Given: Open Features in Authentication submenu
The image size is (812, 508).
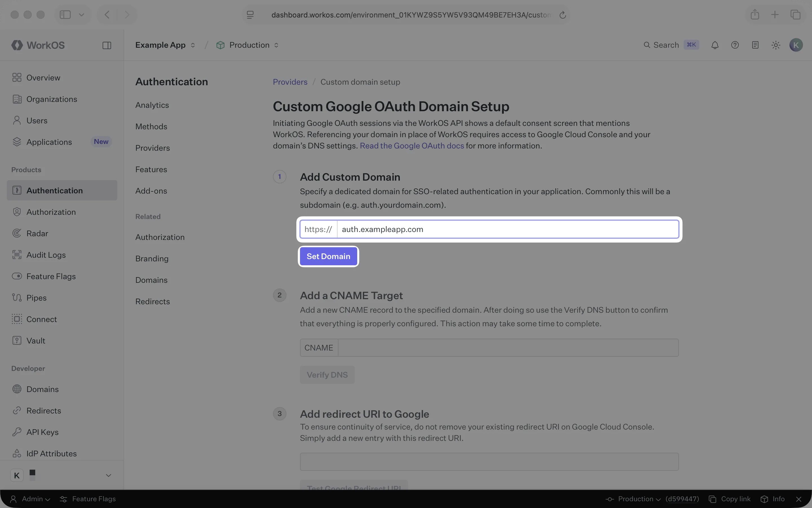Looking at the screenshot, I should point(151,169).
